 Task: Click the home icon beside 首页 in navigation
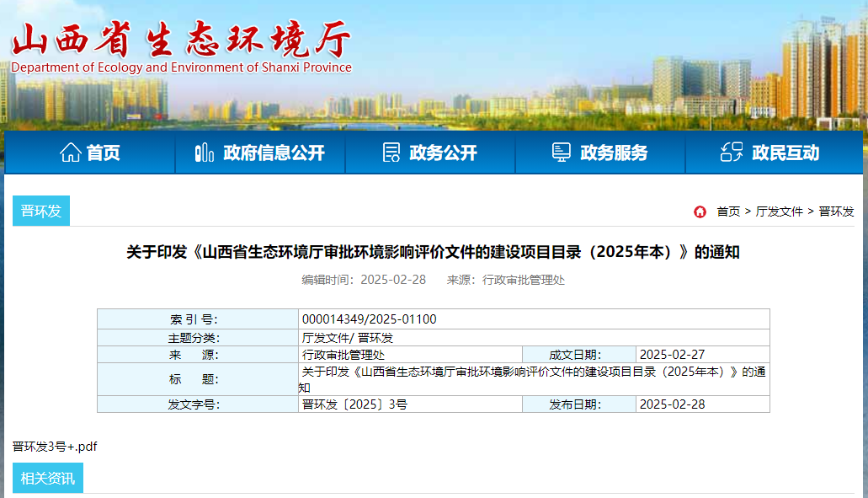point(71,152)
